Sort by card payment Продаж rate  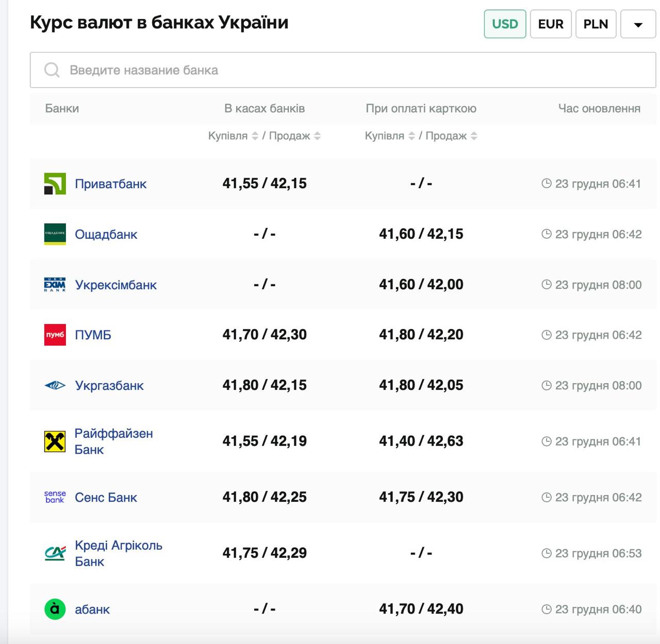(474, 136)
